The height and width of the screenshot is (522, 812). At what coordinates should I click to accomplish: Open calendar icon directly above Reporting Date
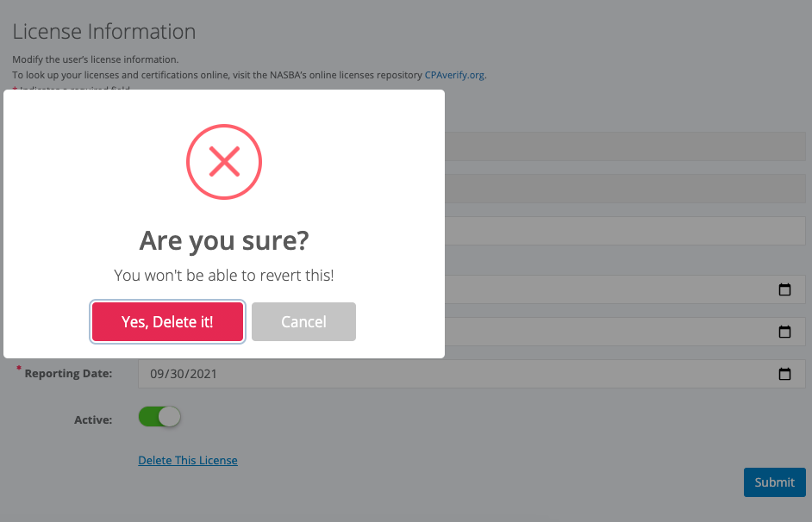784,332
